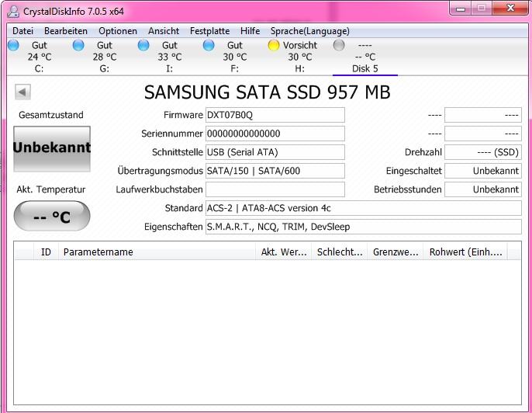Screen dimensions: 532x413
Task: Open the Festplatte menu
Action: click(x=209, y=31)
